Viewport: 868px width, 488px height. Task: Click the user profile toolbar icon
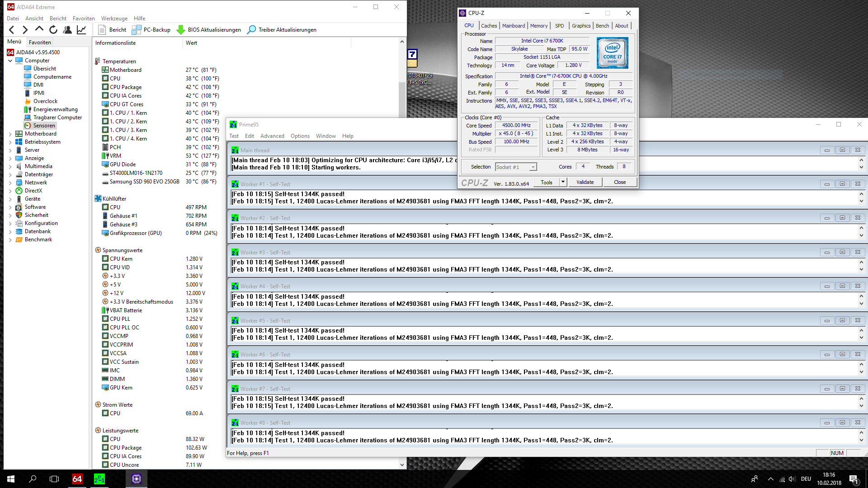coord(67,30)
